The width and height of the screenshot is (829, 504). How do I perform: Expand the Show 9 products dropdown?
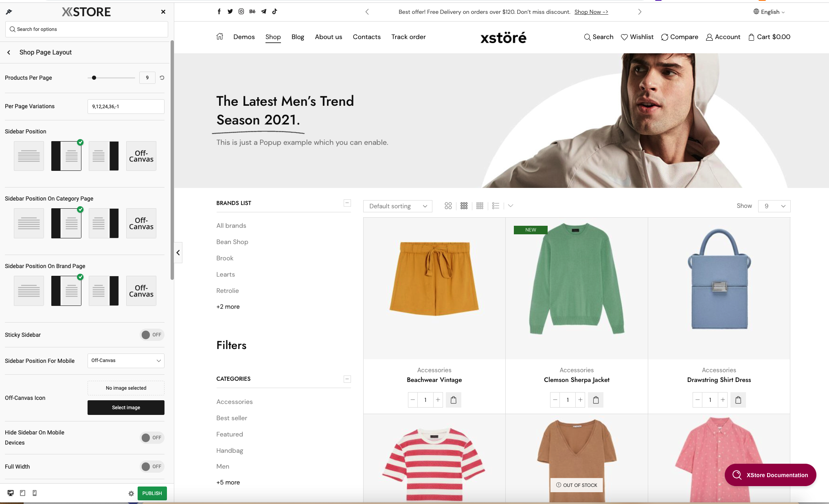click(773, 206)
